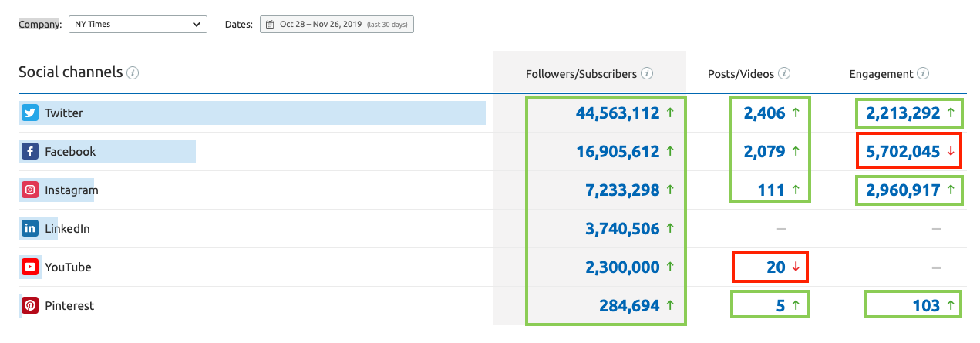Click Facebook engagement value 5,702,045
Image resolution: width=980 pixels, height=343 pixels.
pos(903,152)
